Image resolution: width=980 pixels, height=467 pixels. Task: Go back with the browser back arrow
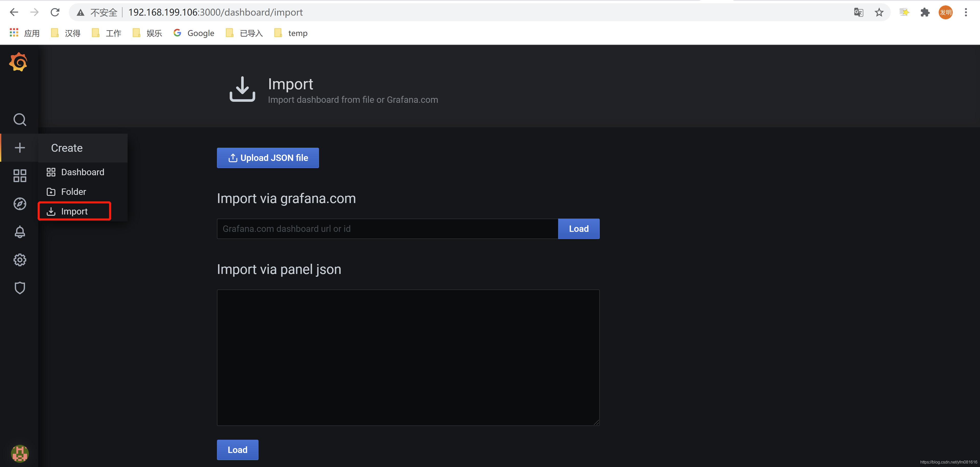(14, 12)
